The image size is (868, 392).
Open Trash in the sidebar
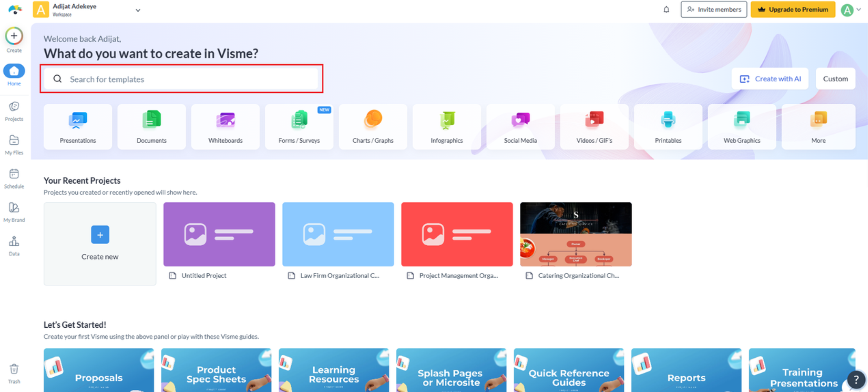[x=14, y=374]
